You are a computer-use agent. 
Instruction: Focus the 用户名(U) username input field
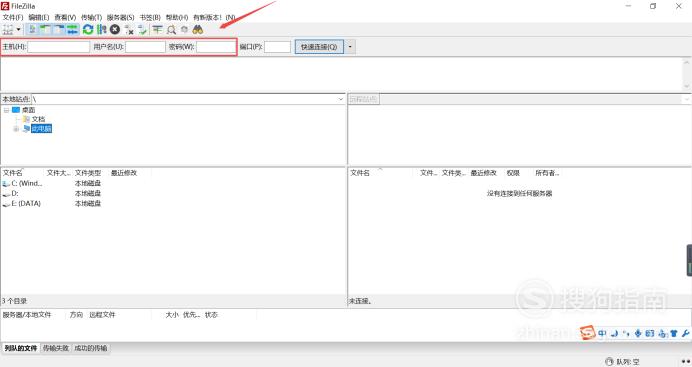click(145, 47)
